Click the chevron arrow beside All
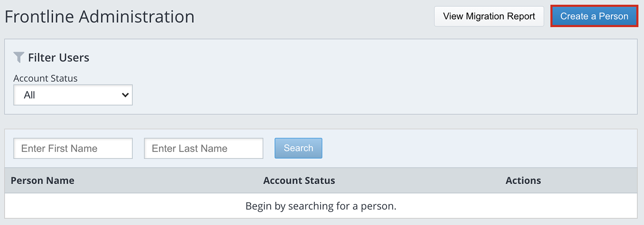 [125, 95]
